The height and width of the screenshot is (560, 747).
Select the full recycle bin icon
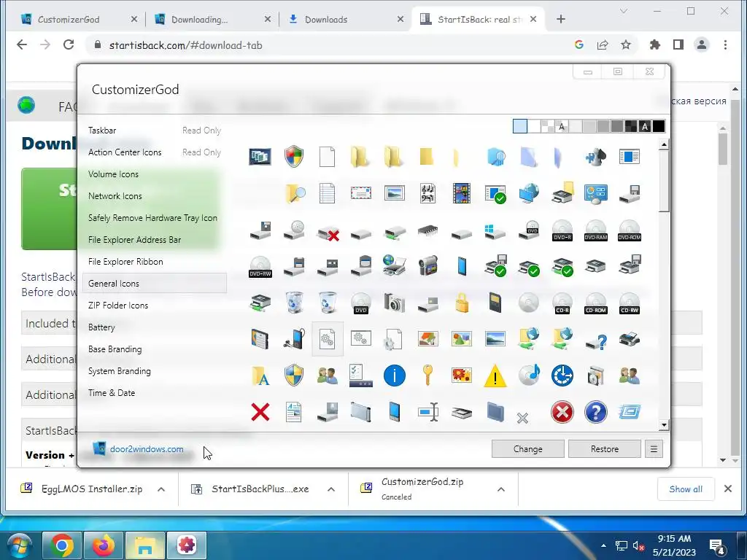point(294,303)
